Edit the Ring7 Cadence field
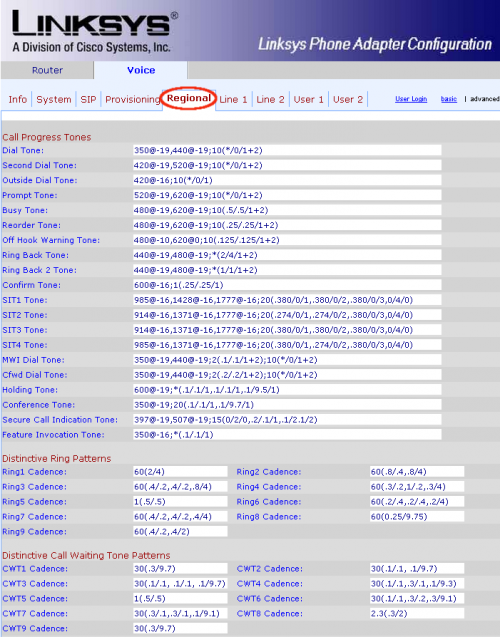The image size is (500, 637). pyautogui.click(x=180, y=517)
